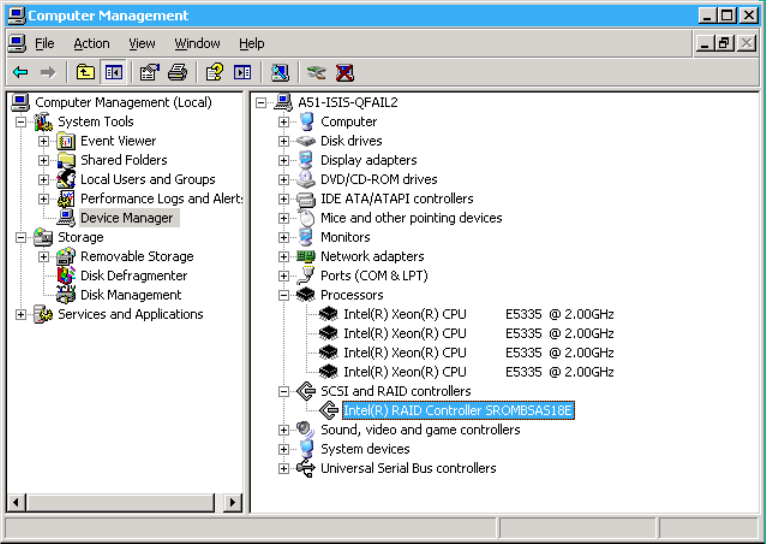Viewport: 766px width, 544px height.
Task: Collapse the Processors category
Action: click(x=283, y=295)
